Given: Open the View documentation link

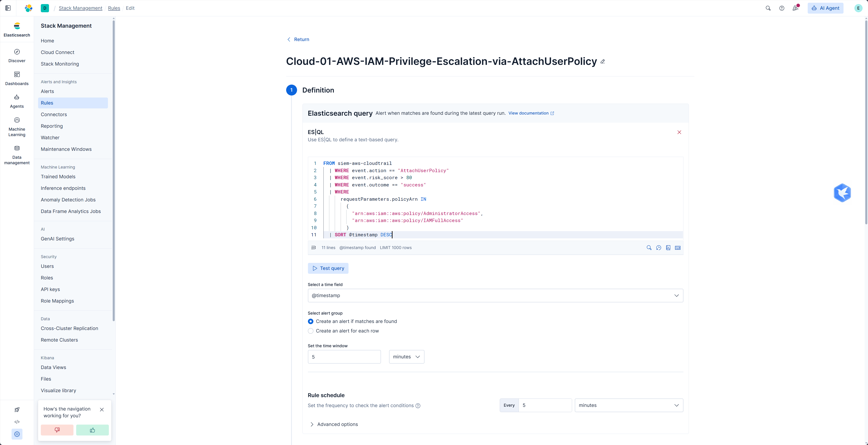Looking at the screenshot, I should click(531, 113).
